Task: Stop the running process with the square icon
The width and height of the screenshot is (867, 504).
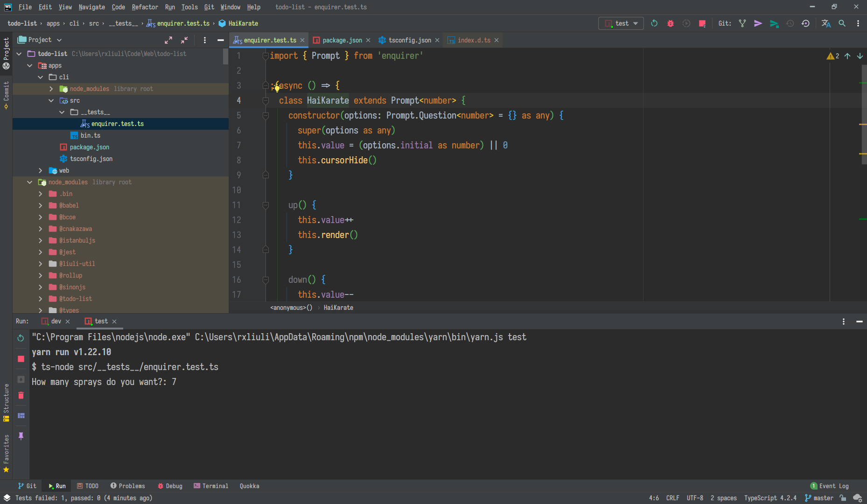Action: 21,359
